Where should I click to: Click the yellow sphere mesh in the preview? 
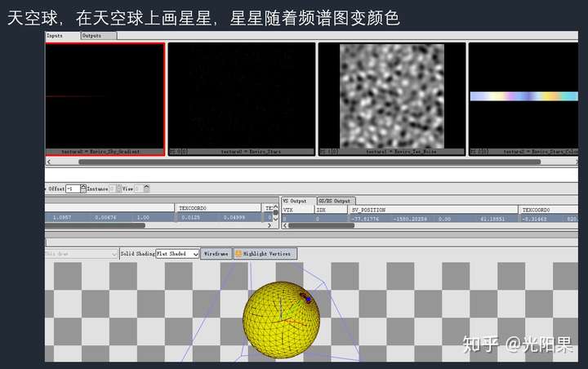(x=281, y=319)
